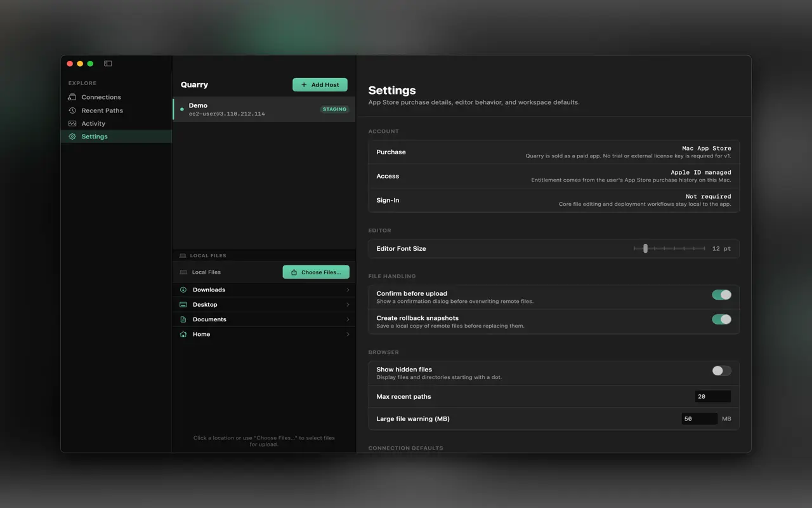This screenshot has width=812, height=508.
Task: Click the Sign-In account row label
Action: 388,201
